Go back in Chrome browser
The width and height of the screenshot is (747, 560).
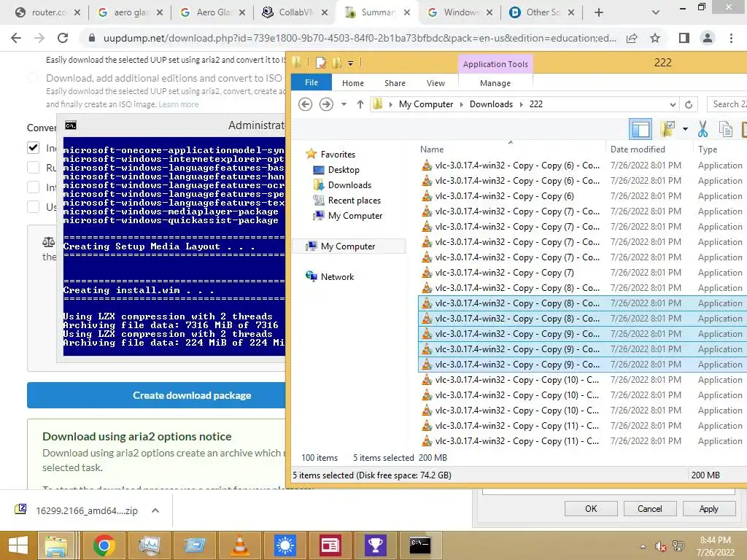(16, 38)
